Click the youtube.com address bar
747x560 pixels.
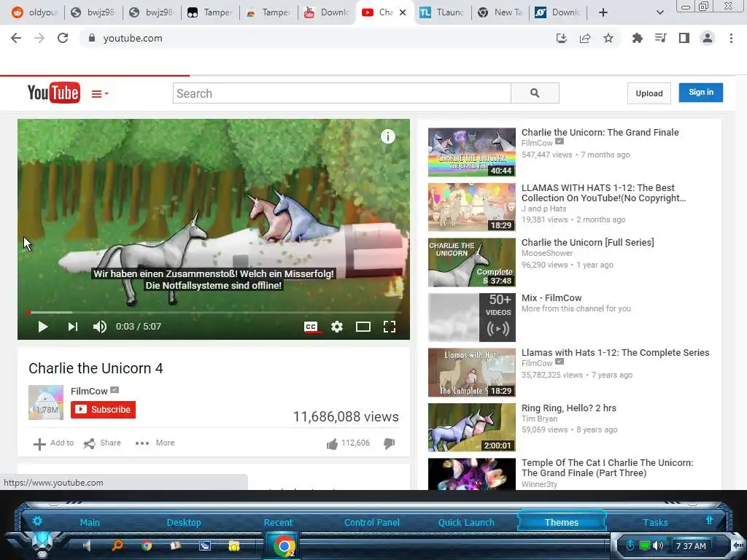pos(314,38)
